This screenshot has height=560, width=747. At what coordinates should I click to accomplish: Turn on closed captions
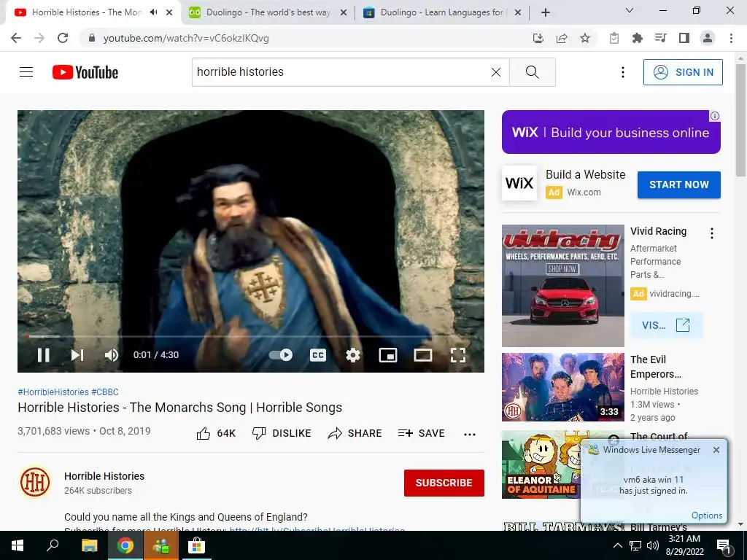(318, 355)
